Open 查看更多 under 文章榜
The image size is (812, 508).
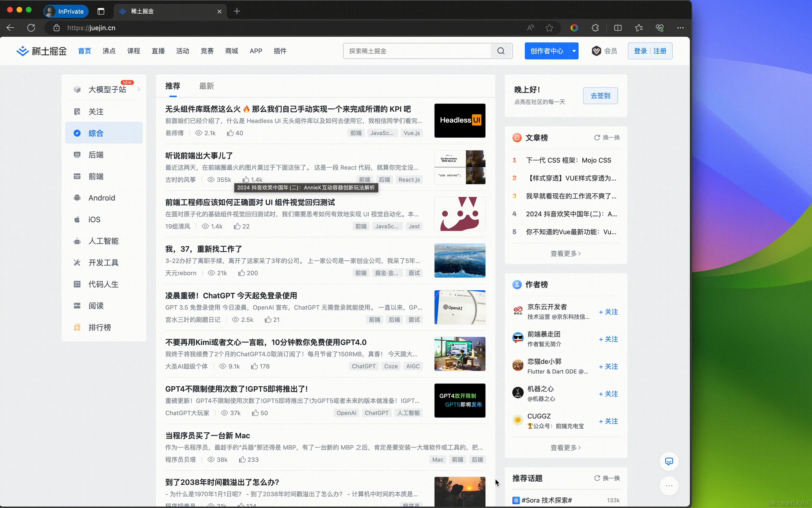[x=566, y=254]
